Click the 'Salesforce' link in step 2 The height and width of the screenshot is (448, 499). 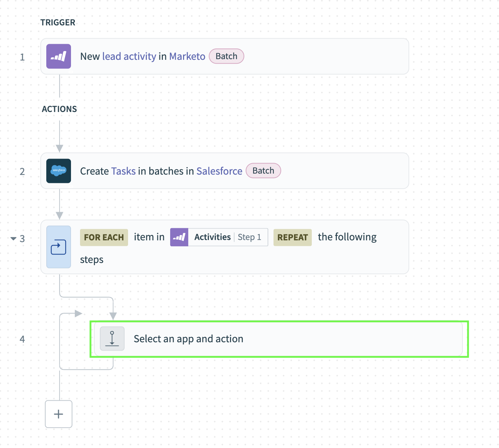coord(219,171)
